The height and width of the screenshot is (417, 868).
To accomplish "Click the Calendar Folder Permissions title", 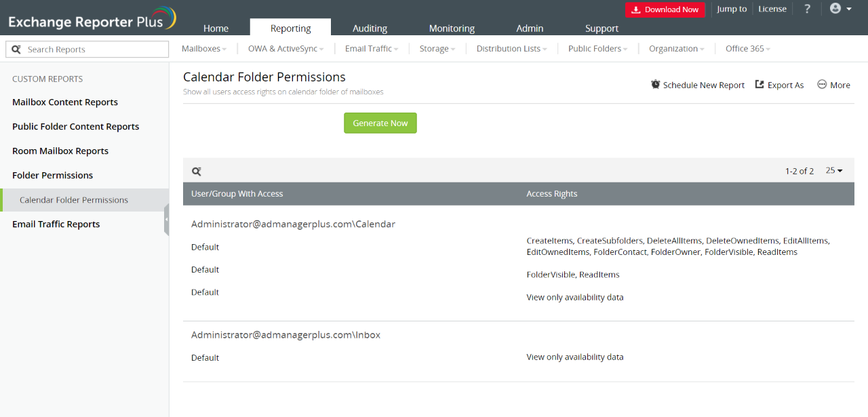I will pos(264,77).
